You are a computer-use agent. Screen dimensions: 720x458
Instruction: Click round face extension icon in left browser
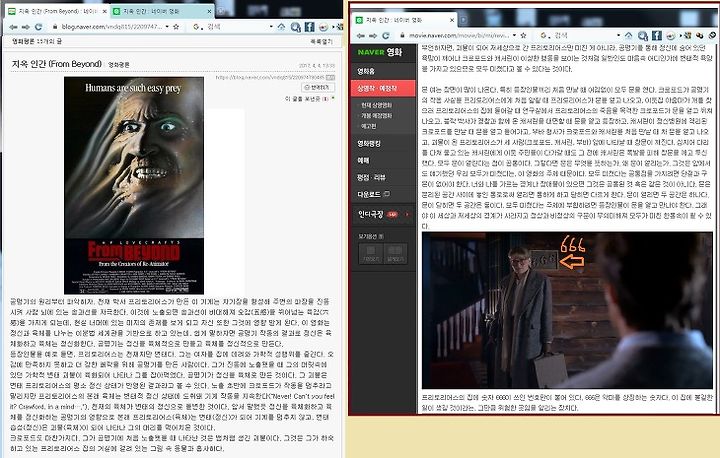324,27
